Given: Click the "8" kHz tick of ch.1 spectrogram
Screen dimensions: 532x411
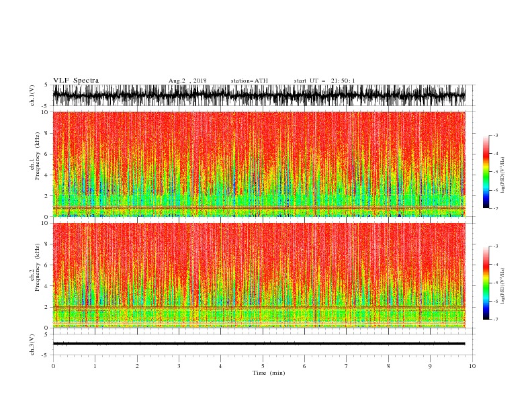Looking at the screenshot, I should (46, 133).
